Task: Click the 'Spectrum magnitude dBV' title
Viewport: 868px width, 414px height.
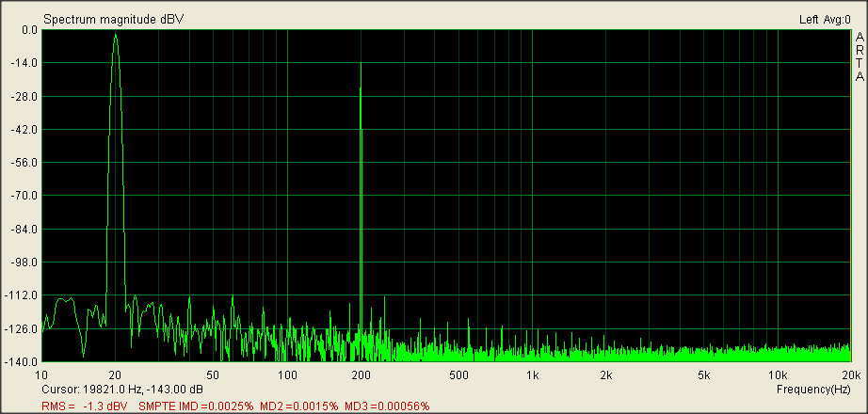Action: click(x=114, y=20)
